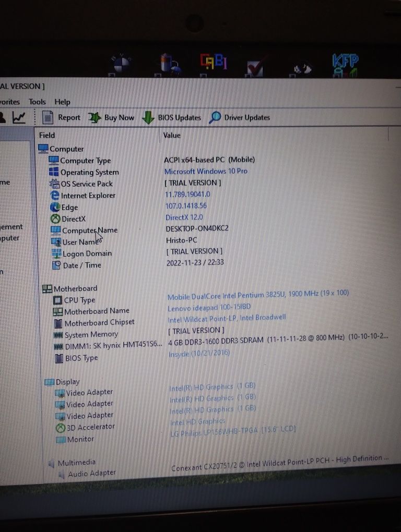Viewport: 401px width, 532px height.
Task: Select the Multimedia group icon
Action: (52, 464)
